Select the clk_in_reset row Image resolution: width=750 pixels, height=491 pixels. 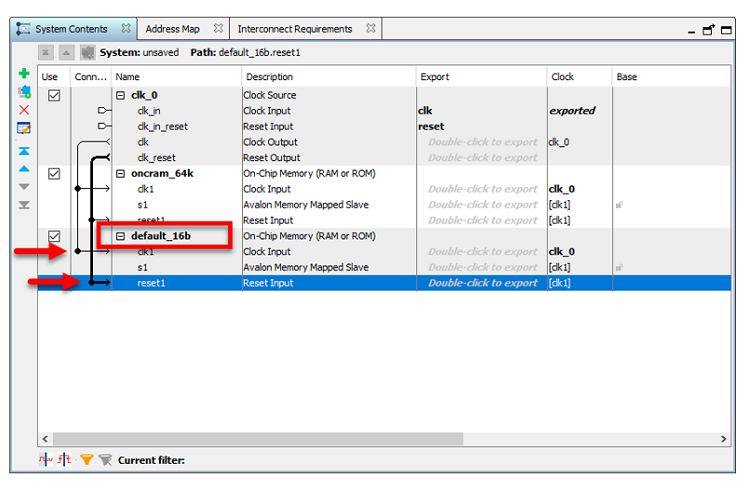click(x=384, y=127)
